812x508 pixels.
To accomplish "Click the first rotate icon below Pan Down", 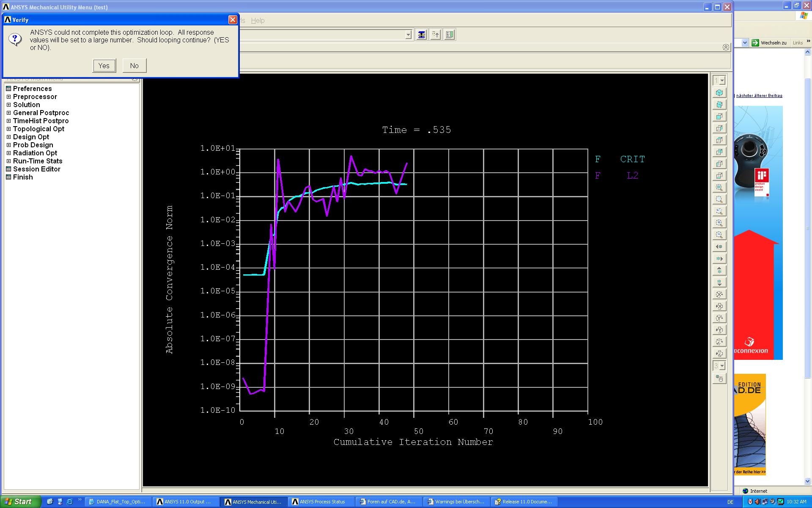I will tap(719, 294).
